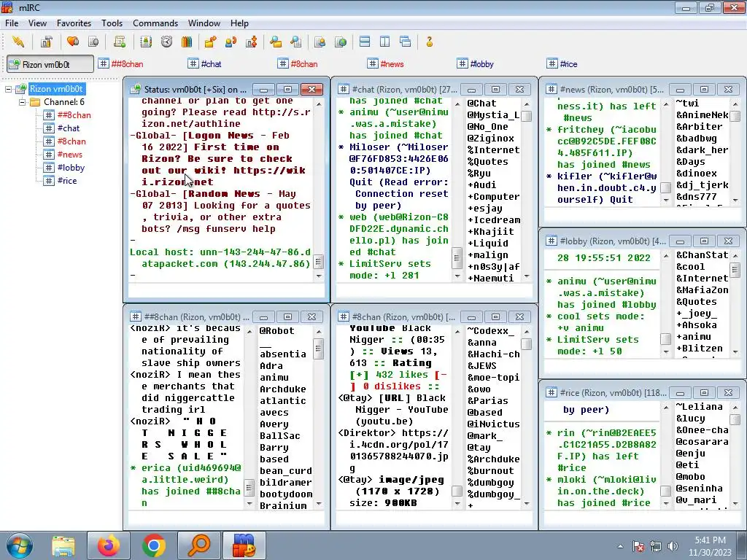This screenshot has width=747, height=560.
Task: Click the Connect lightning bolt toolbar icon
Action: pos(18,42)
